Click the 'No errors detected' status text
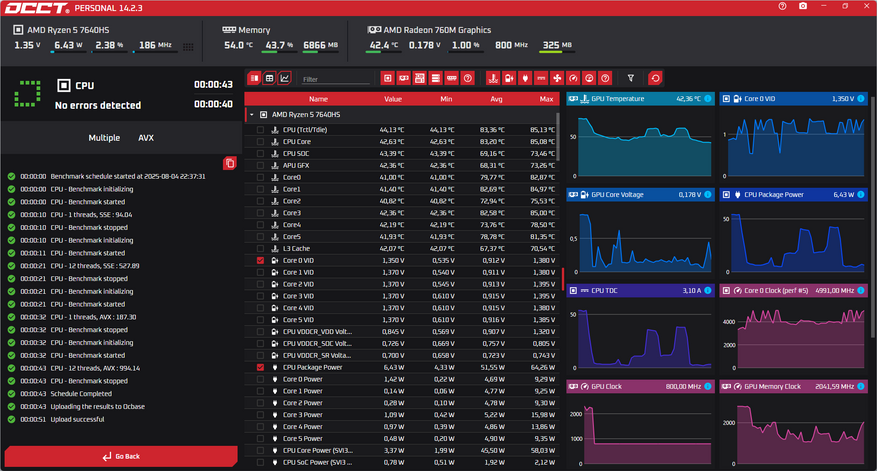877x471 pixels. click(98, 105)
